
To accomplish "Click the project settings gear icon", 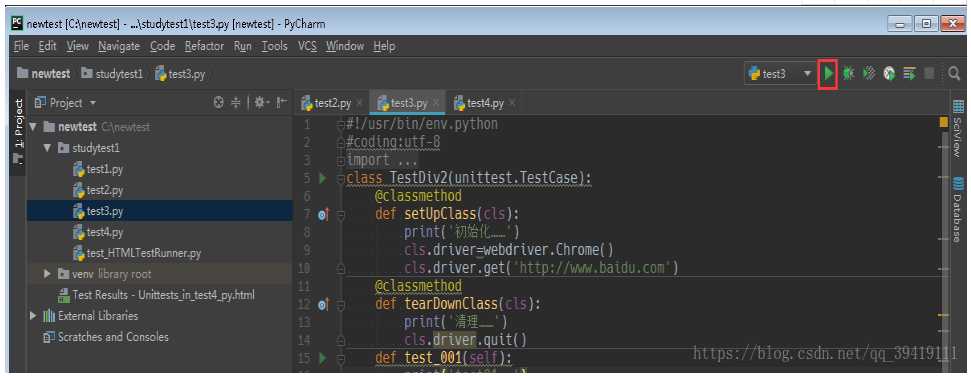I will [x=259, y=103].
